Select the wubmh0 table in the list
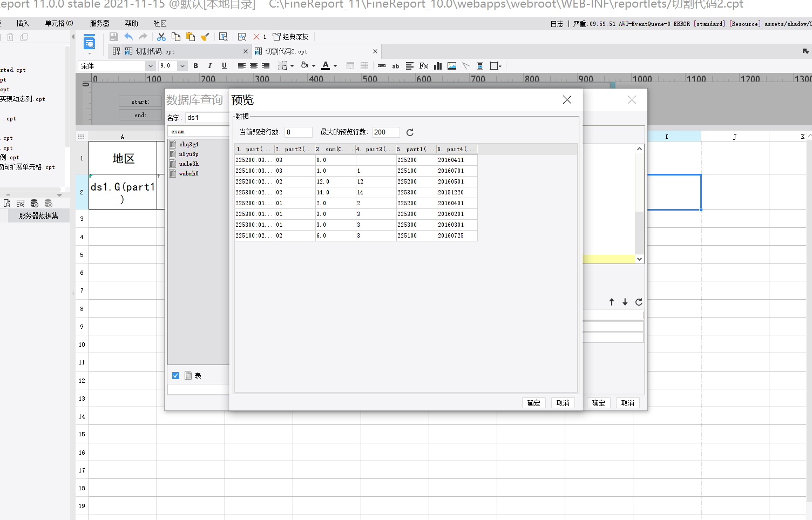Image resolution: width=812 pixels, height=520 pixels. 188,173
